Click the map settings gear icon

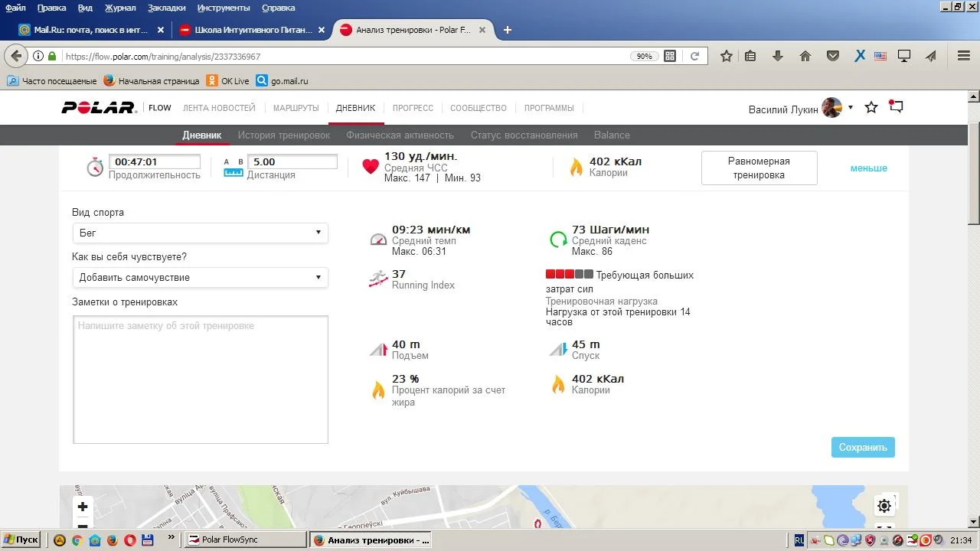point(884,506)
